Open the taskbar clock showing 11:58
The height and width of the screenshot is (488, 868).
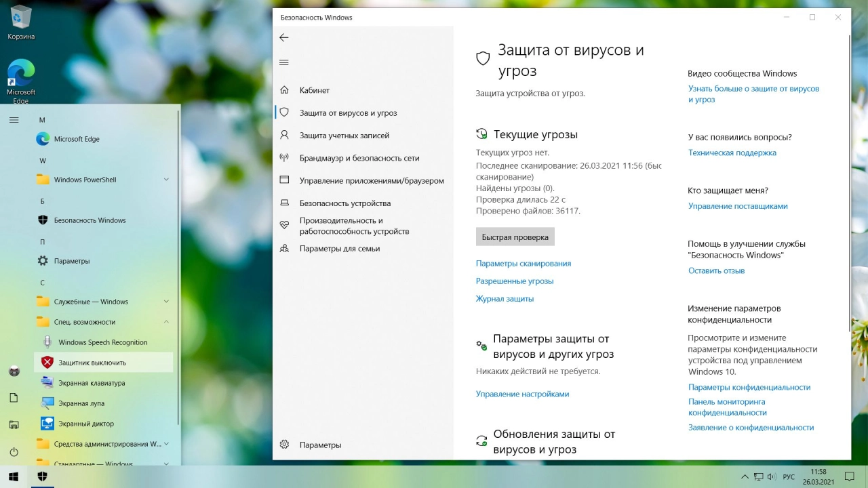pos(818,476)
